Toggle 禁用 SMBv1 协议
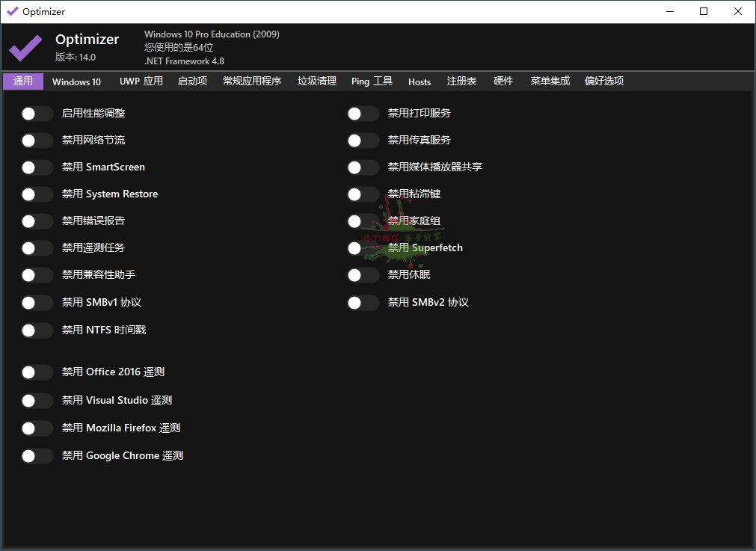756x551 pixels. click(37, 302)
